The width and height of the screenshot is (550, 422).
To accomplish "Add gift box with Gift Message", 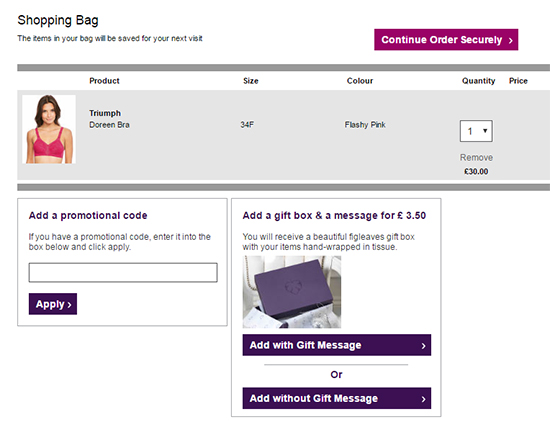I will click(x=337, y=345).
